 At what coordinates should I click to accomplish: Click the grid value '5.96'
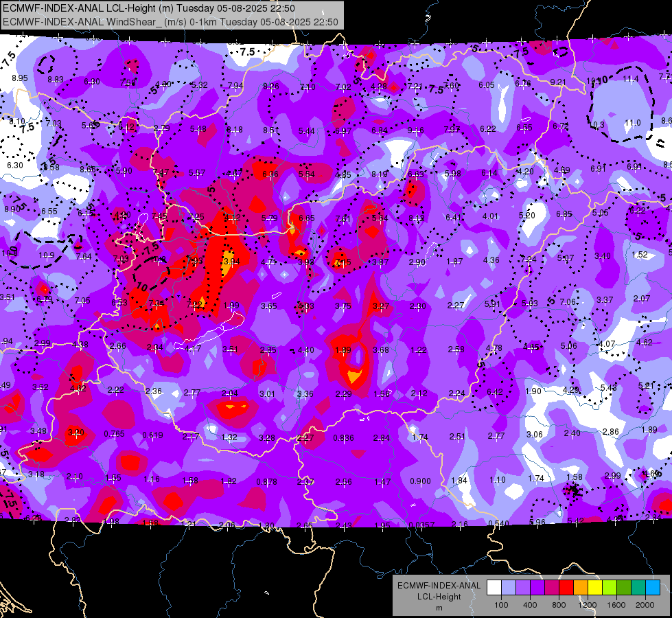pyautogui.click(x=537, y=522)
